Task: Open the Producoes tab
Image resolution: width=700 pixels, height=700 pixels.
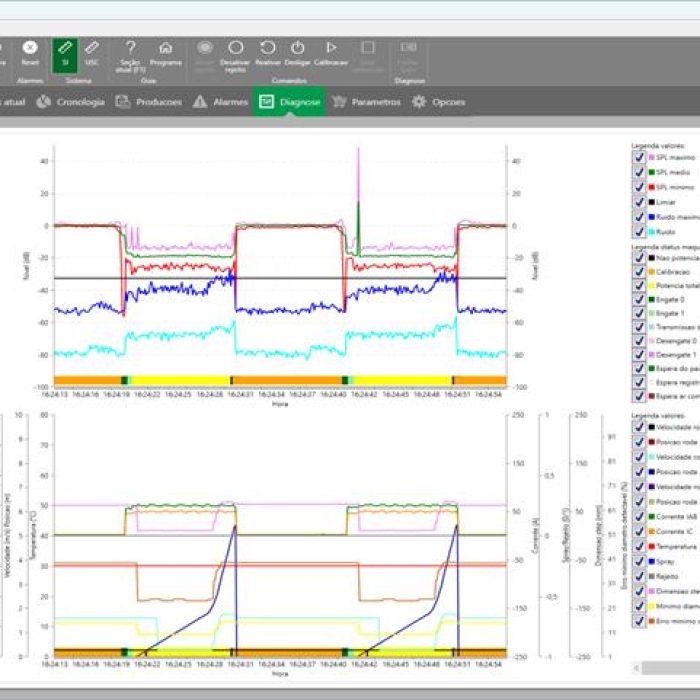Action: (148, 101)
